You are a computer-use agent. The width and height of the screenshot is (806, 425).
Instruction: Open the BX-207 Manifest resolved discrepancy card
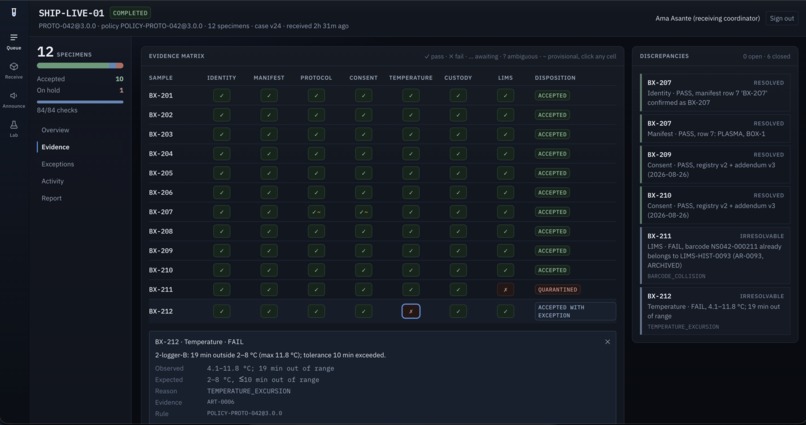pos(715,128)
